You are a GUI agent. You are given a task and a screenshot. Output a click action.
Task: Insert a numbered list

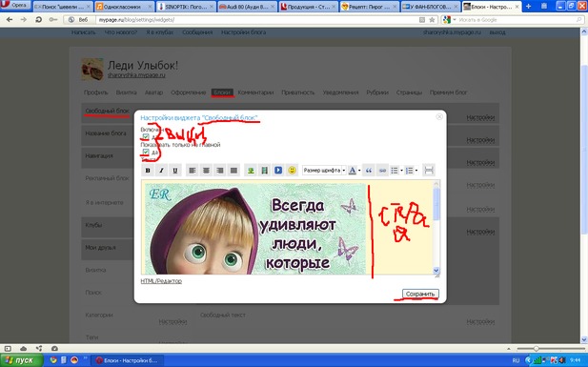point(410,171)
